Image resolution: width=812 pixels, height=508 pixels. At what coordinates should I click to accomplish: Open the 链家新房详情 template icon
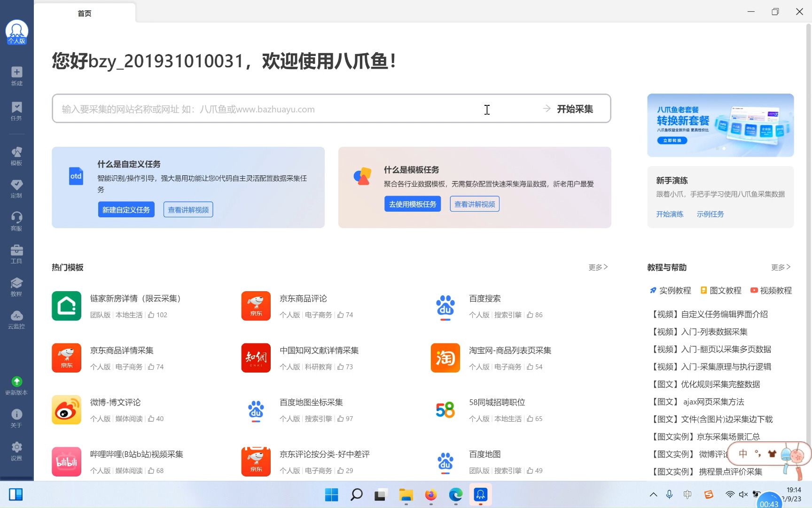coord(66,306)
